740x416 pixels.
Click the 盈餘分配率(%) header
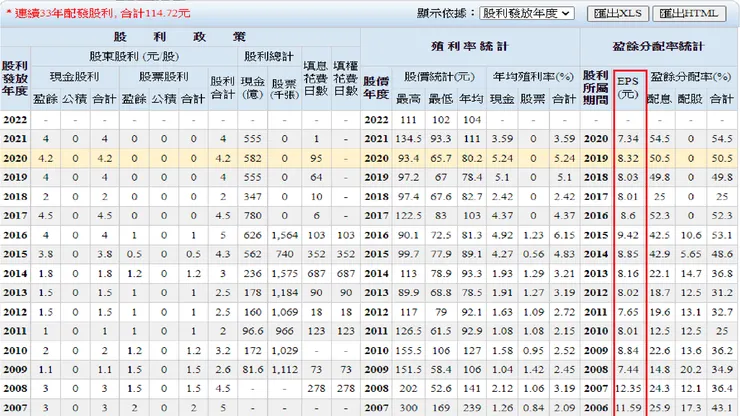(691, 76)
